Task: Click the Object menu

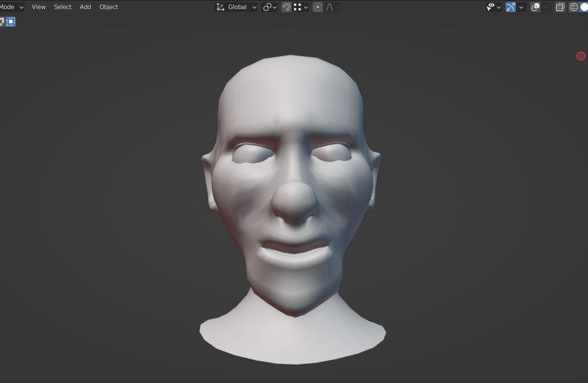Action: pos(109,7)
